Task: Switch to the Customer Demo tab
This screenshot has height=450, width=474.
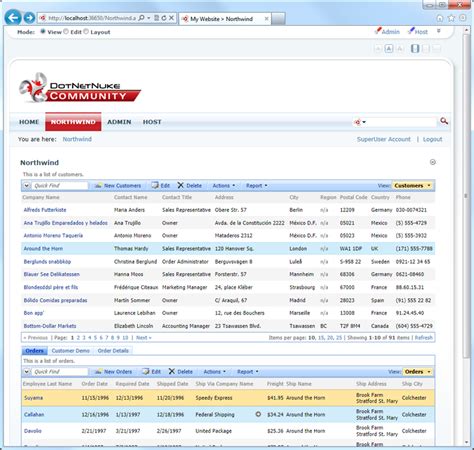Action: click(x=71, y=351)
